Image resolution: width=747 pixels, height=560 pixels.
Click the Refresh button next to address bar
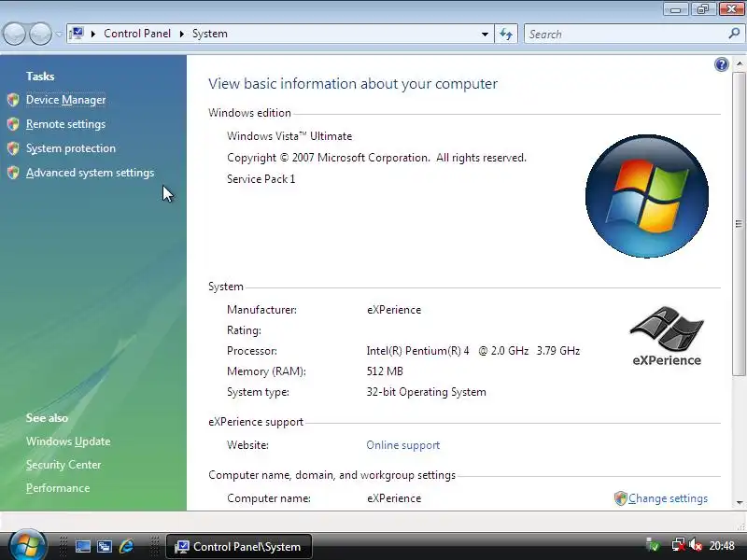(506, 35)
